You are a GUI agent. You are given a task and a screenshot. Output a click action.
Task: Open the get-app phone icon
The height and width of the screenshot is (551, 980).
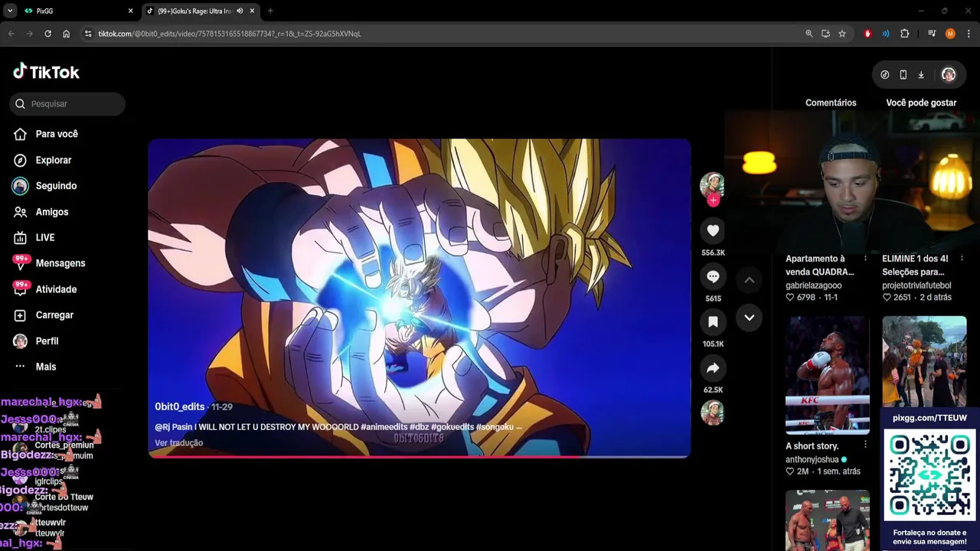click(x=903, y=75)
